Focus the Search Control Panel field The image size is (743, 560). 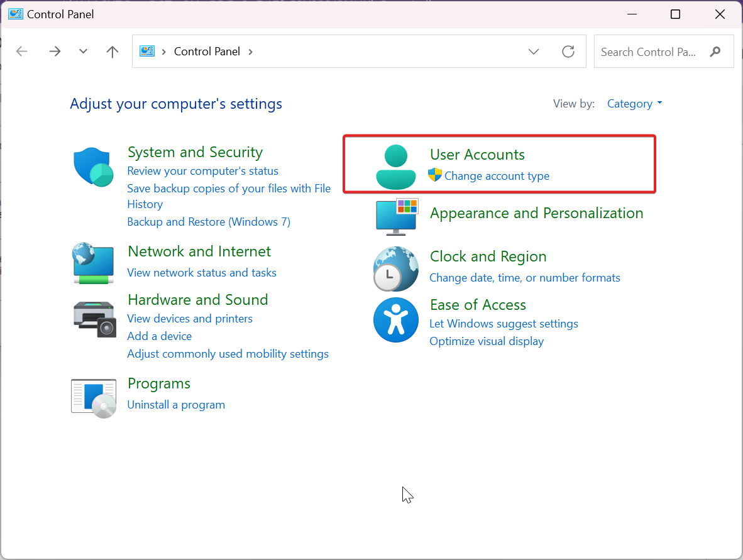(663, 51)
